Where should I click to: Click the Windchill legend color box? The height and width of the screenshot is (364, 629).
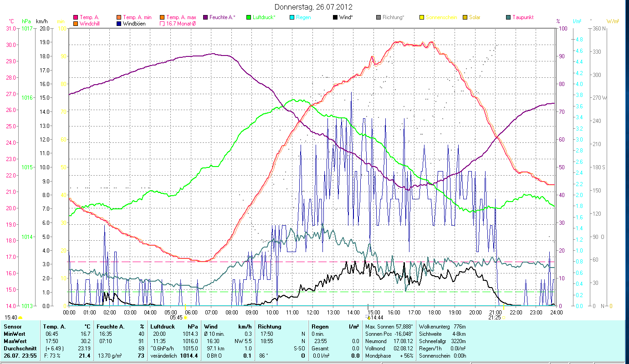(76, 24)
